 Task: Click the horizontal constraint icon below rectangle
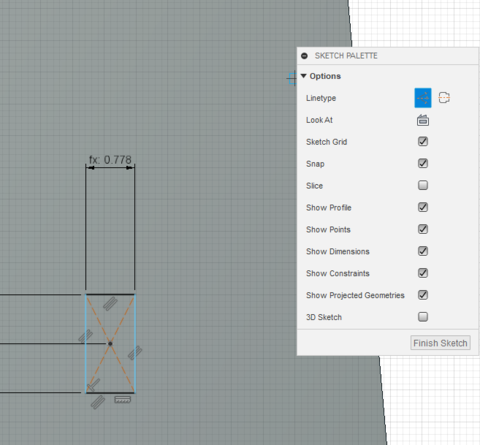pyautogui.click(x=122, y=399)
